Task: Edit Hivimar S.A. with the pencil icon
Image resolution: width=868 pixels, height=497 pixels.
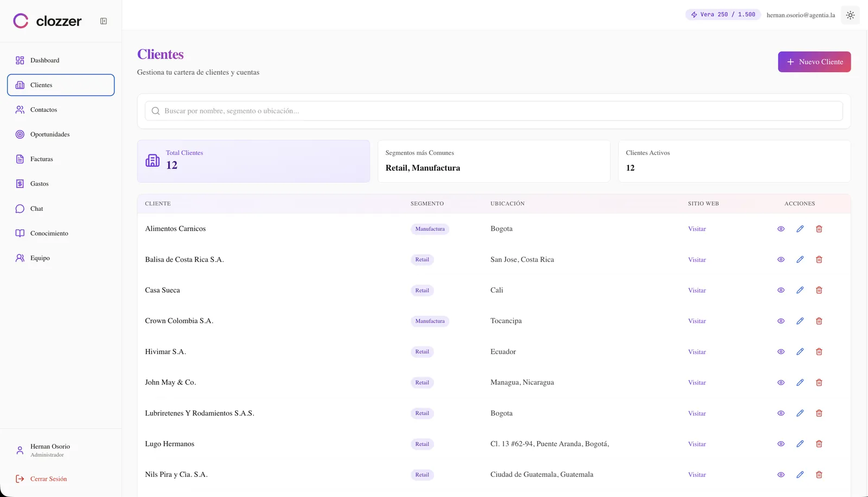Action: pos(800,352)
